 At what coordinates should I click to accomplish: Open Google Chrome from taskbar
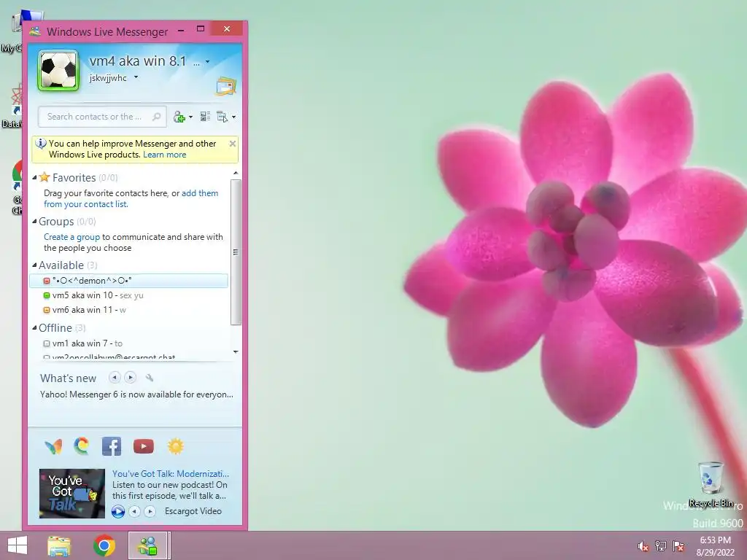coord(104,545)
